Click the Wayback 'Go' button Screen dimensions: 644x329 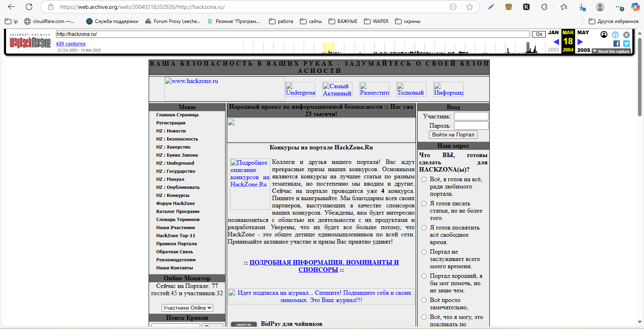pos(539,34)
